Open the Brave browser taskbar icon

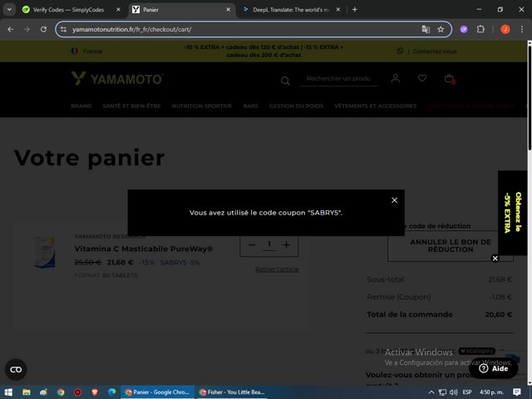coord(95,392)
